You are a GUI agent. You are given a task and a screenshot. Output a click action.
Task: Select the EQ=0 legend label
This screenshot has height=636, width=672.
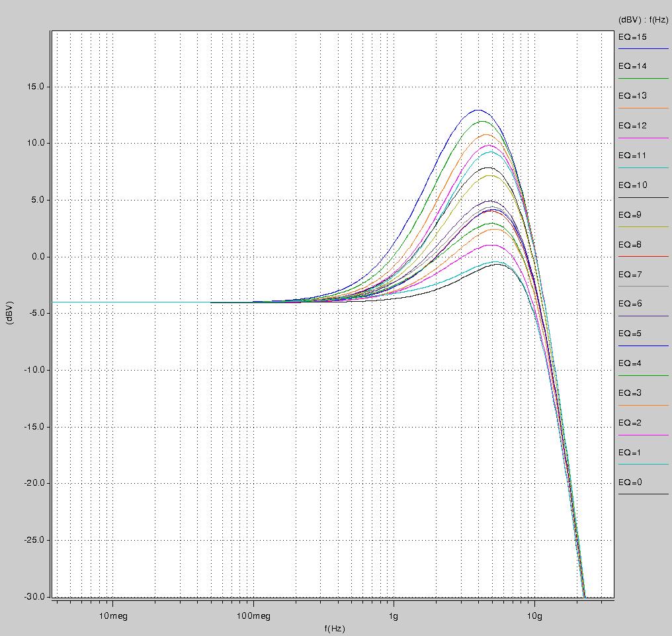(630, 482)
